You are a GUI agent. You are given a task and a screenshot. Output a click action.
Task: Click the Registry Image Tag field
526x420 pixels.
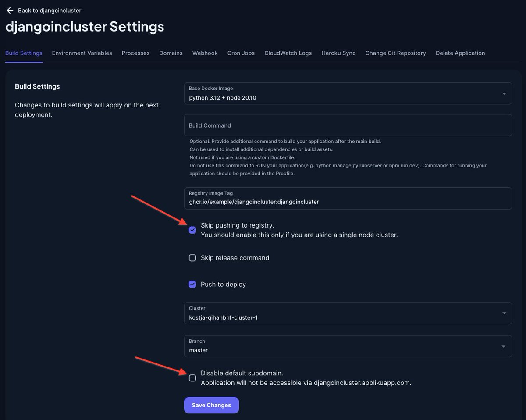[x=348, y=198]
